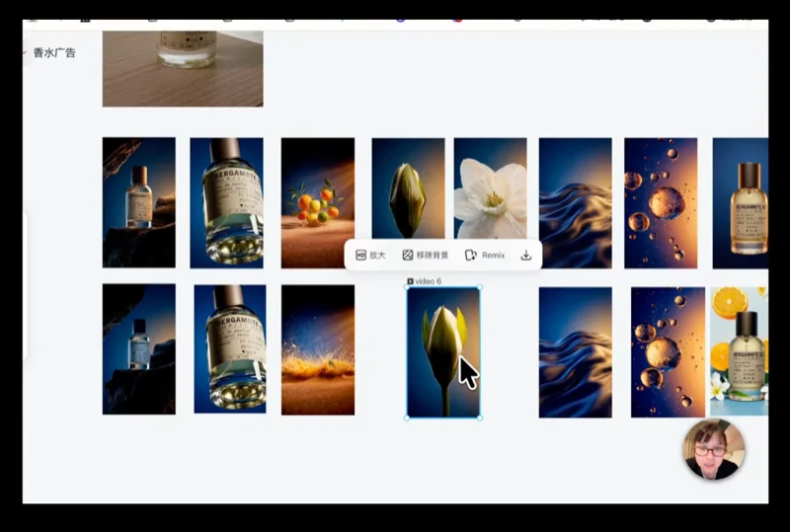The image size is (790, 532).
Task: Select the exploding sand burst image
Action: click(317, 349)
